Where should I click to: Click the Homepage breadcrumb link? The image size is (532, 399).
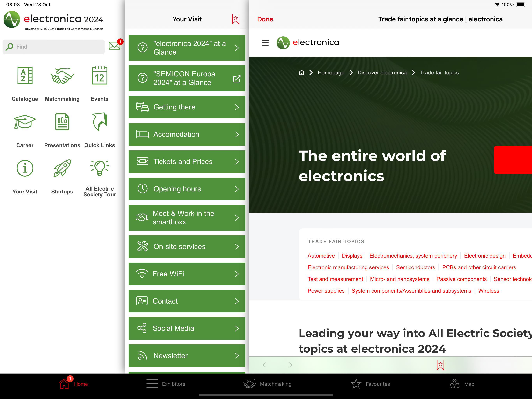[x=331, y=72]
